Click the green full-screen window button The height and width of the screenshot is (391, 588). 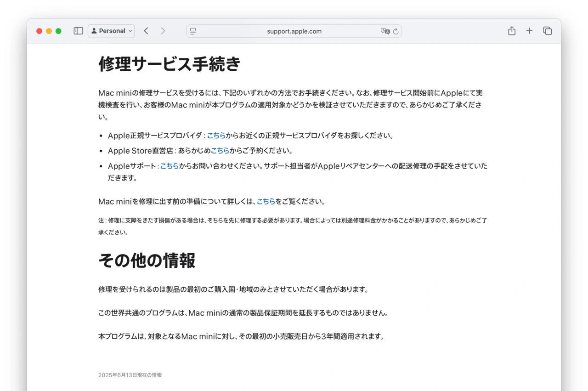pyautogui.click(x=58, y=31)
